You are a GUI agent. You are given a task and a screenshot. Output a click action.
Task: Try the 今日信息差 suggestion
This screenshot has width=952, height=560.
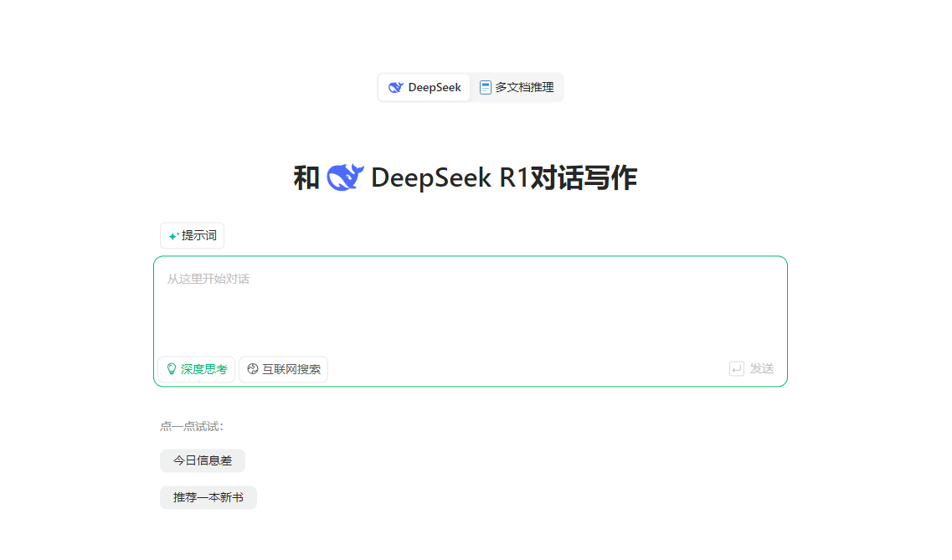[203, 460]
